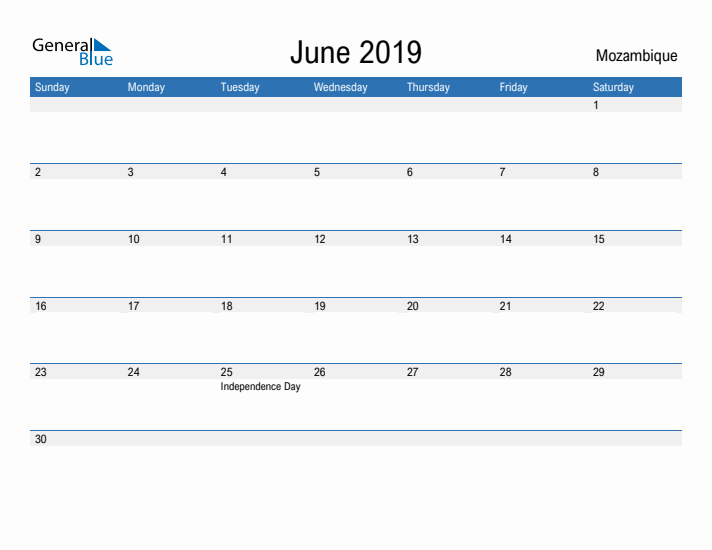This screenshot has height=550, width=712.
Task: Click the General Blue logo
Action: 72,52
